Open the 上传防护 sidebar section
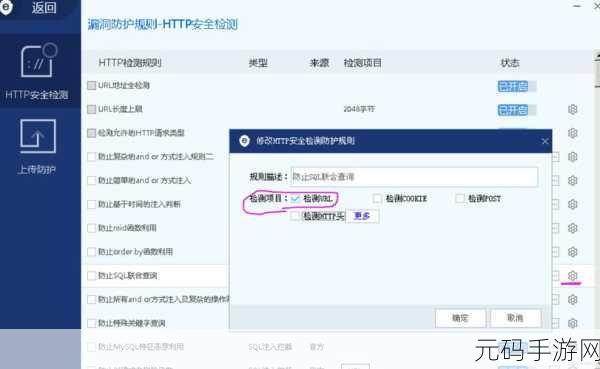600x369 pixels. [37, 147]
